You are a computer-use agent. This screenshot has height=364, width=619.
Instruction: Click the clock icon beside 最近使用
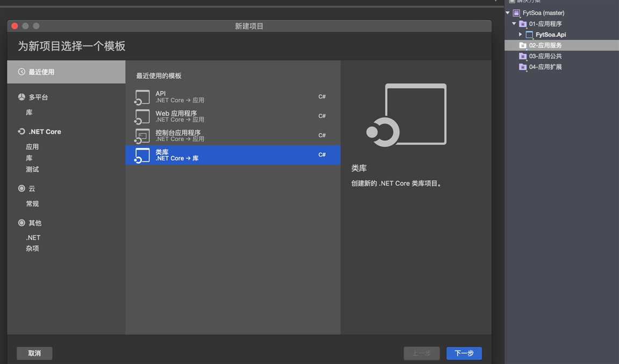(22, 72)
